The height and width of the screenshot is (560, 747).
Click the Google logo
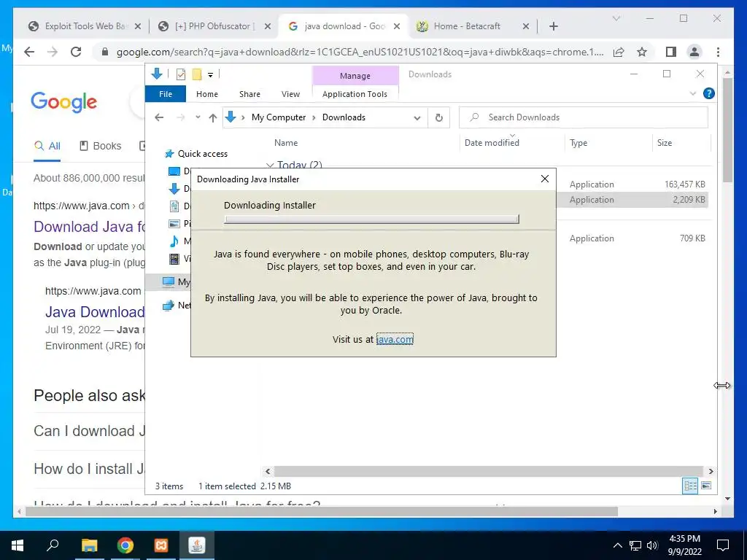[64, 102]
